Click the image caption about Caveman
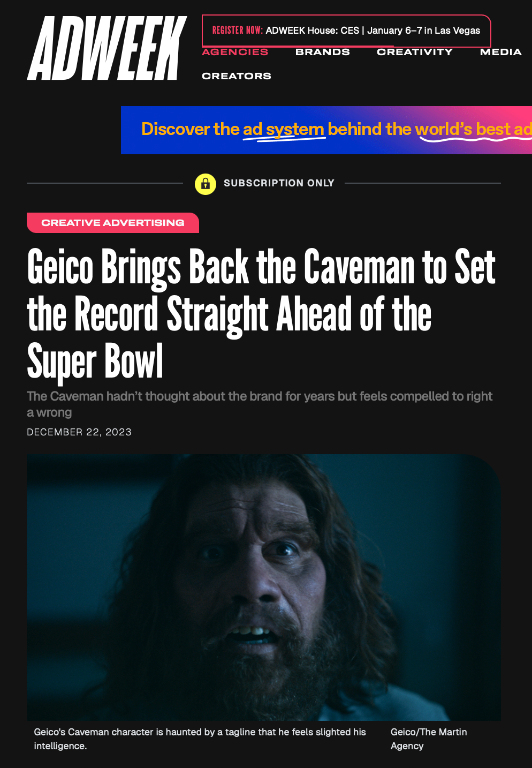Image resolution: width=532 pixels, height=768 pixels. pos(200,739)
